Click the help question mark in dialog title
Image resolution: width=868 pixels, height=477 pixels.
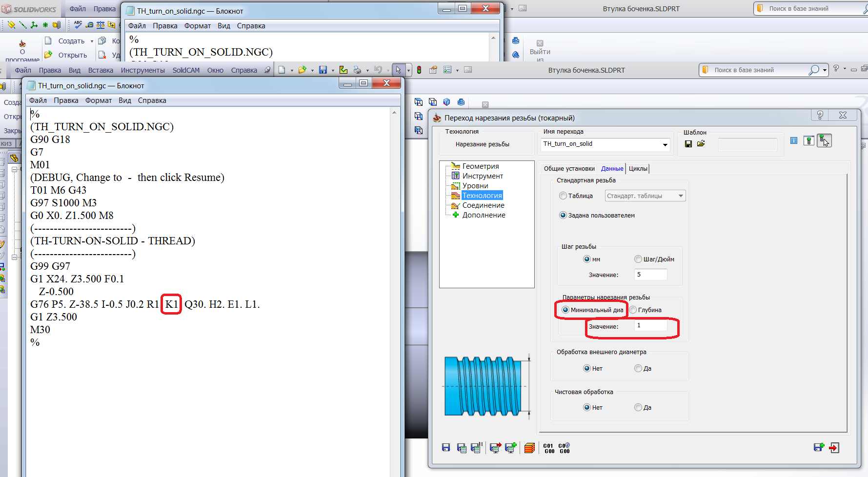coord(820,115)
